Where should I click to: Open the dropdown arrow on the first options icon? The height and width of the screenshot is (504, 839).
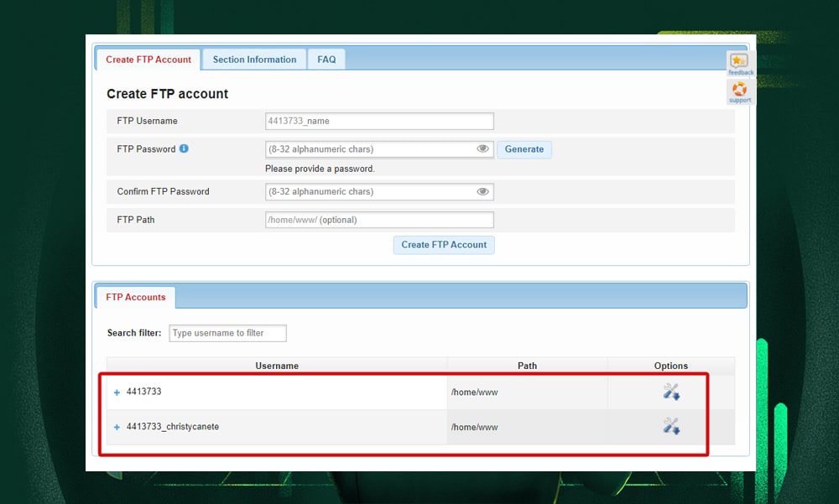[x=676, y=395]
